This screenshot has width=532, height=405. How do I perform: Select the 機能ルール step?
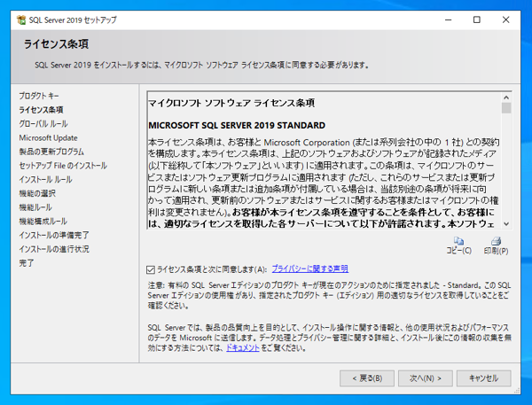tap(35, 207)
